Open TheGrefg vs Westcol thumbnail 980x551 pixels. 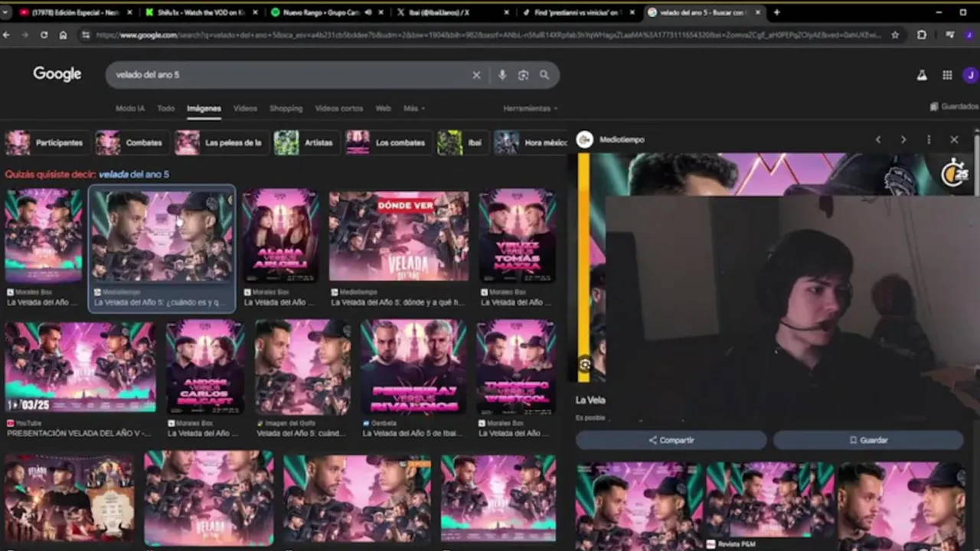click(516, 367)
